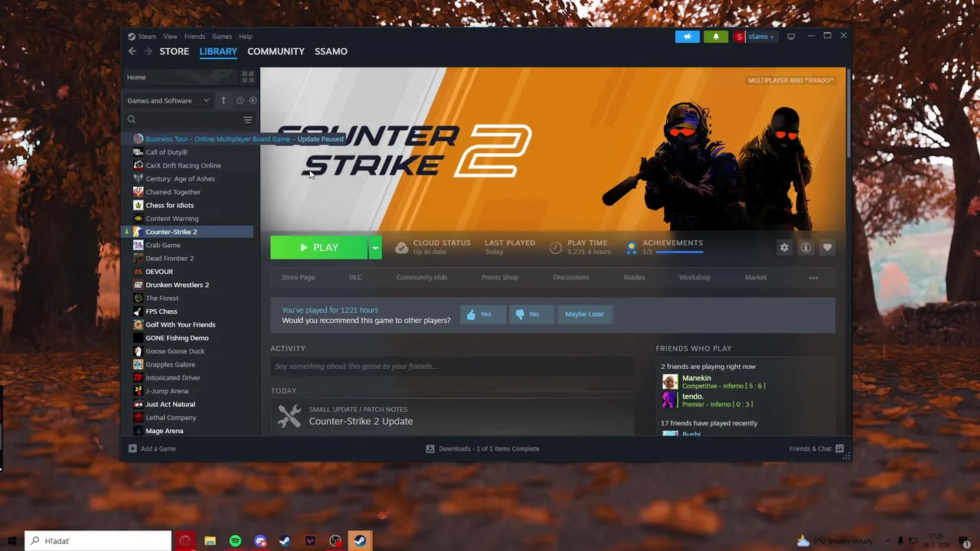This screenshot has width=980, height=551.
Task: Toggle the ready-to-play filter icon
Action: click(253, 100)
